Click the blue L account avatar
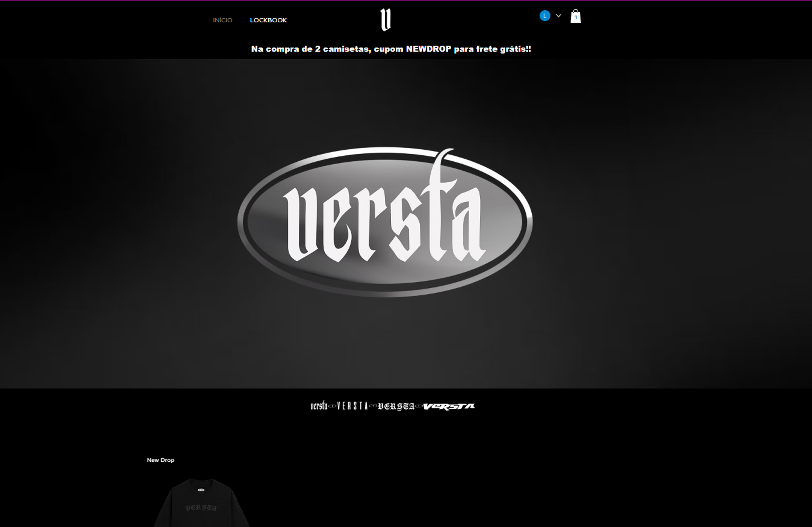812x527 pixels. click(545, 16)
